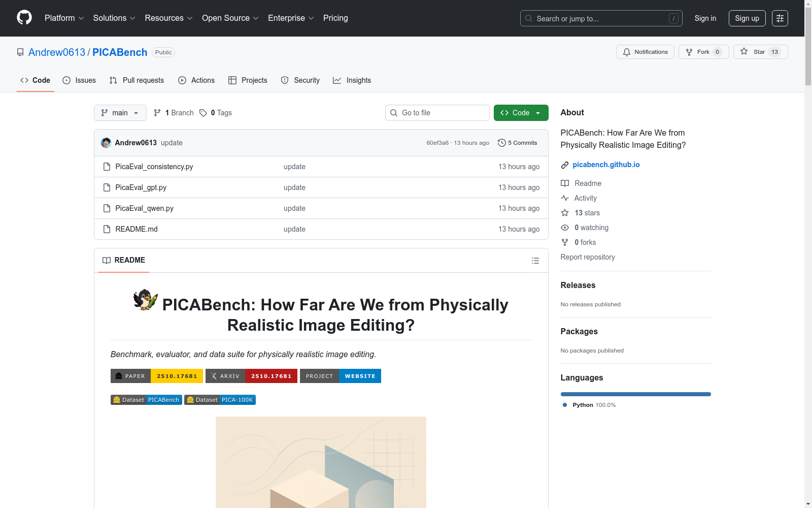Viewport: 812px width, 508px height.
Task: Click the branch icon beside 1 Branch
Action: coord(157,113)
